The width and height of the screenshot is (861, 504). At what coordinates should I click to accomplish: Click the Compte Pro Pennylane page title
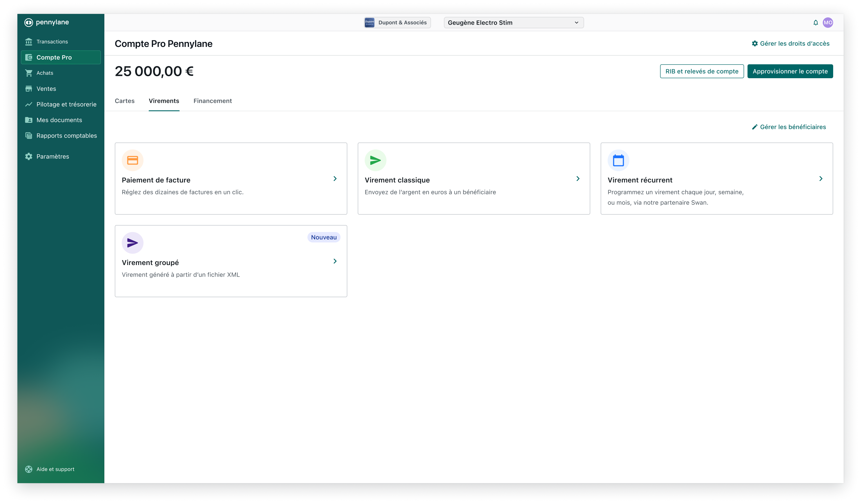(164, 44)
